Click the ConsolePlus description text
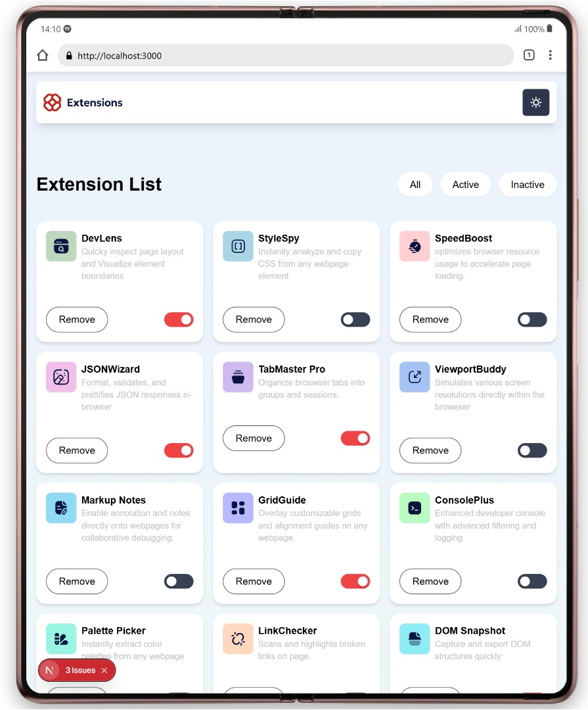 click(490, 526)
